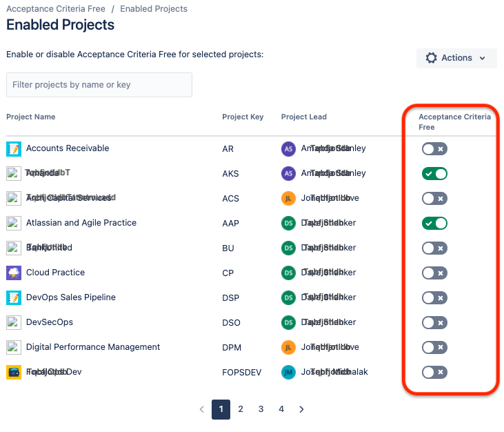Enable the toggle for DevSecOps project
Image resolution: width=504 pixels, height=432 pixels.
pos(434,322)
